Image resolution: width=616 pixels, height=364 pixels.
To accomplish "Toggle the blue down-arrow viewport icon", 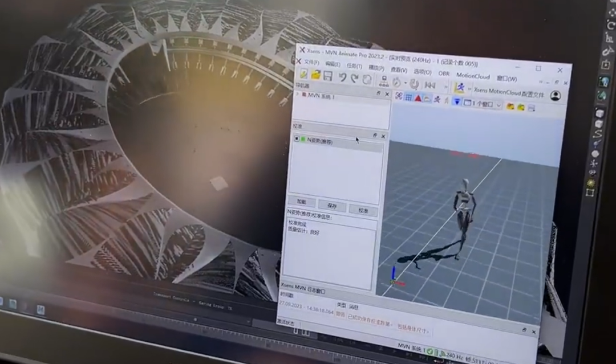I will [456, 101].
